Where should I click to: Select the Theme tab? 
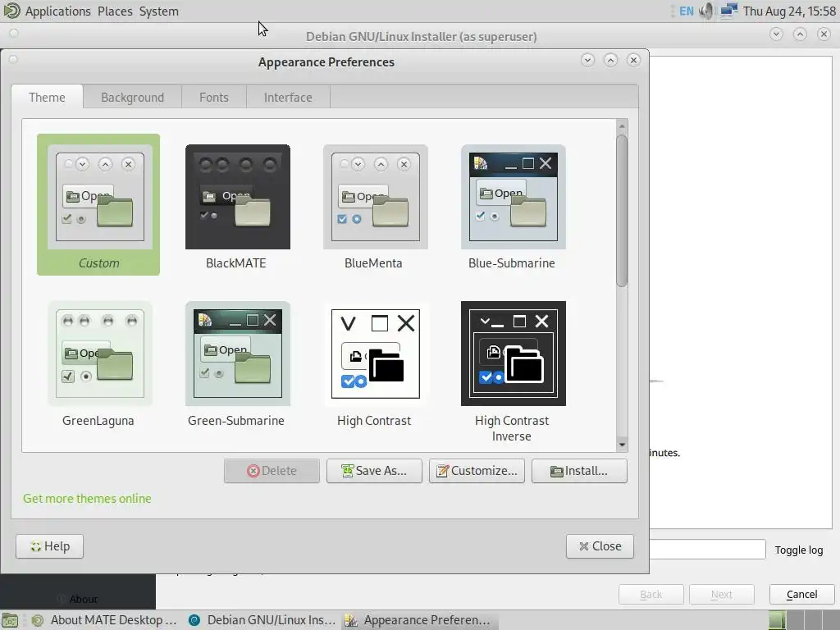[47, 97]
